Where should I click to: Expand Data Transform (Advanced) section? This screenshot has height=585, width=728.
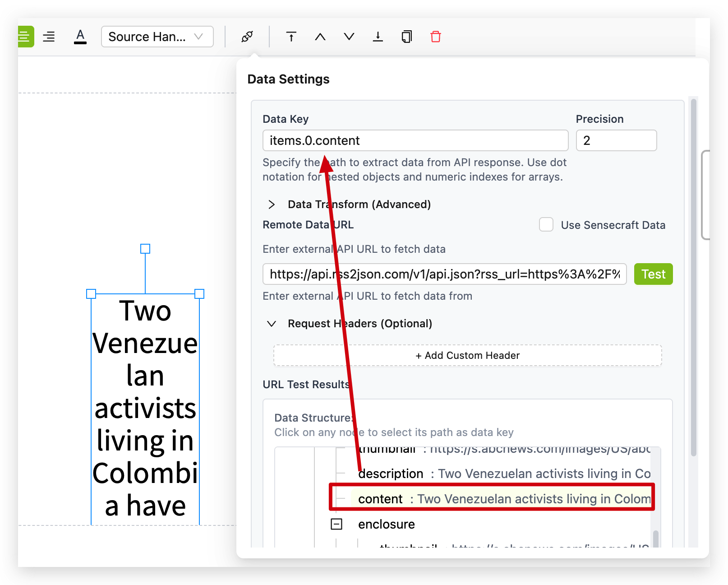(x=272, y=204)
